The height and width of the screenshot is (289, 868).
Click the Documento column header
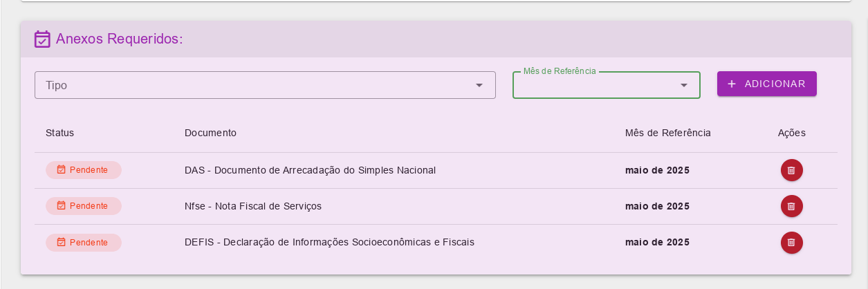[x=210, y=133]
